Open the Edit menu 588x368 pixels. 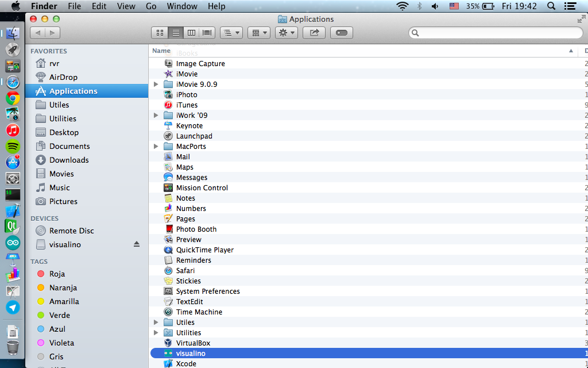click(99, 6)
